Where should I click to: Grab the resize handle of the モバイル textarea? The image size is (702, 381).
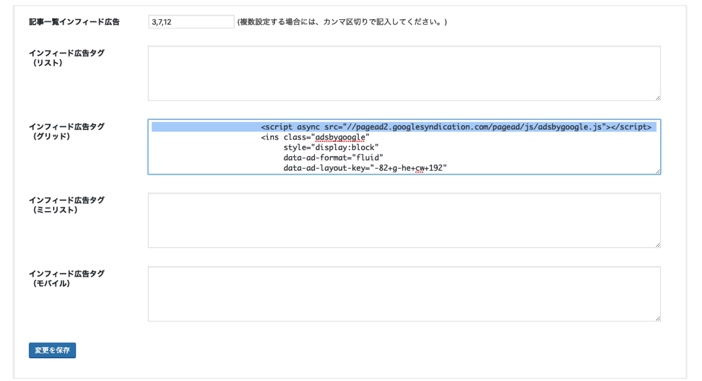(x=658, y=318)
